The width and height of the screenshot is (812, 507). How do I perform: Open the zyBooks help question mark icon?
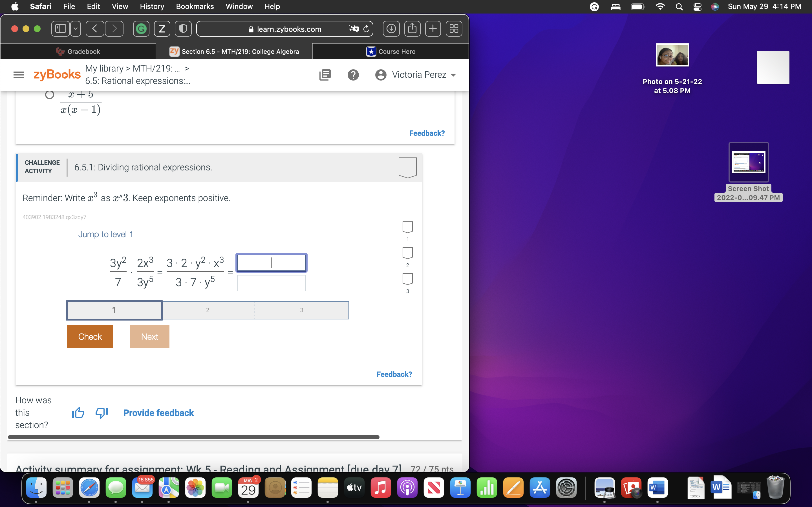tap(353, 74)
